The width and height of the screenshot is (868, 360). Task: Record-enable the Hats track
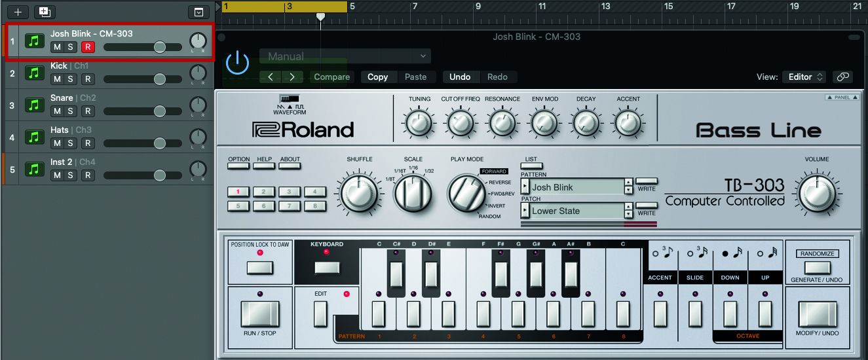88,143
